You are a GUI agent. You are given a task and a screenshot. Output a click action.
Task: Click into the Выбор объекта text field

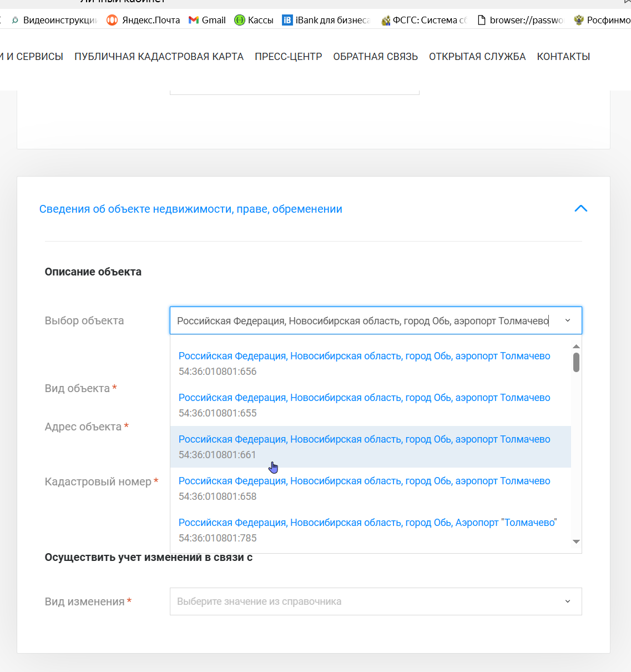click(x=366, y=320)
